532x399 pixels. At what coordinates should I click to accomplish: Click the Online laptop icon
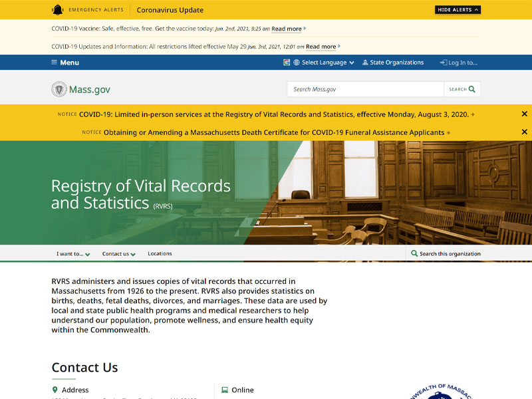224,390
